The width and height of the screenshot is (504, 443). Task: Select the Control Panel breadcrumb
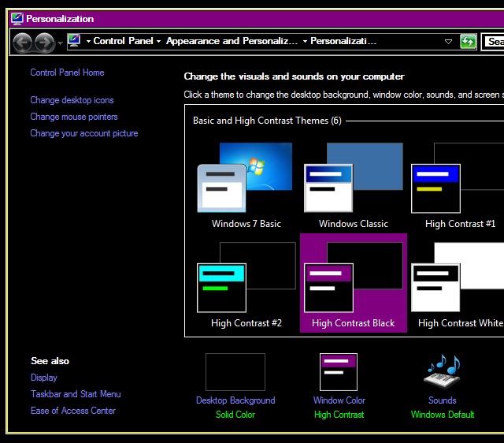coord(123,41)
